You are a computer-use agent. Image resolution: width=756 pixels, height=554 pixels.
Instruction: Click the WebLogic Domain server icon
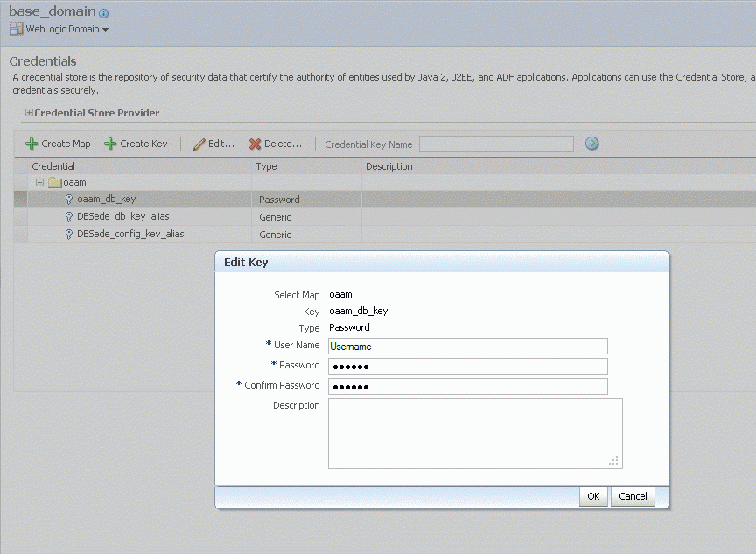tap(16, 29)
